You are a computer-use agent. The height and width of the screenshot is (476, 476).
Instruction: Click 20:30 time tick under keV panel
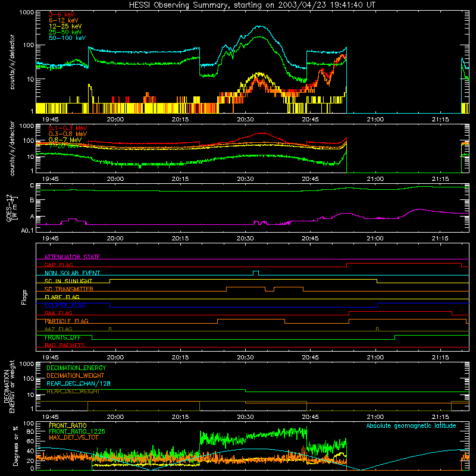(x=245, y=120)
